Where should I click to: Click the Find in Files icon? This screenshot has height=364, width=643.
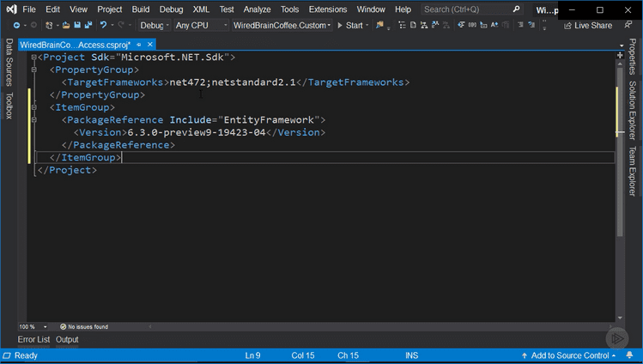pos(379,25)
